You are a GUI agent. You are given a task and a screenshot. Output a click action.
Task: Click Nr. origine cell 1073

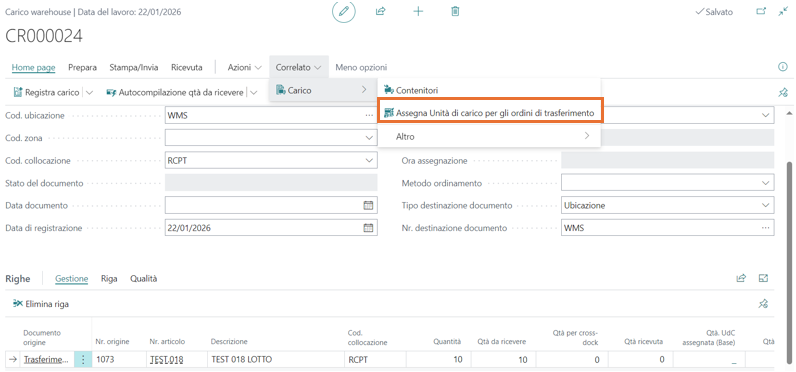click(x=118, y=360)
